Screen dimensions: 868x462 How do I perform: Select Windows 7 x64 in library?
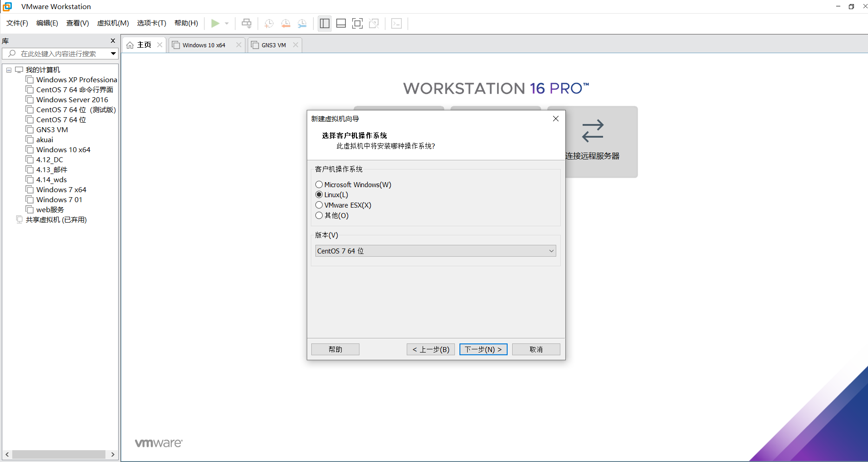point(56,190)
